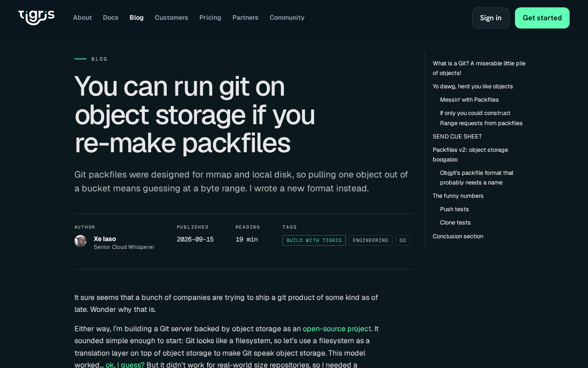Jump to 'Conclusion section'

(458, 236)
